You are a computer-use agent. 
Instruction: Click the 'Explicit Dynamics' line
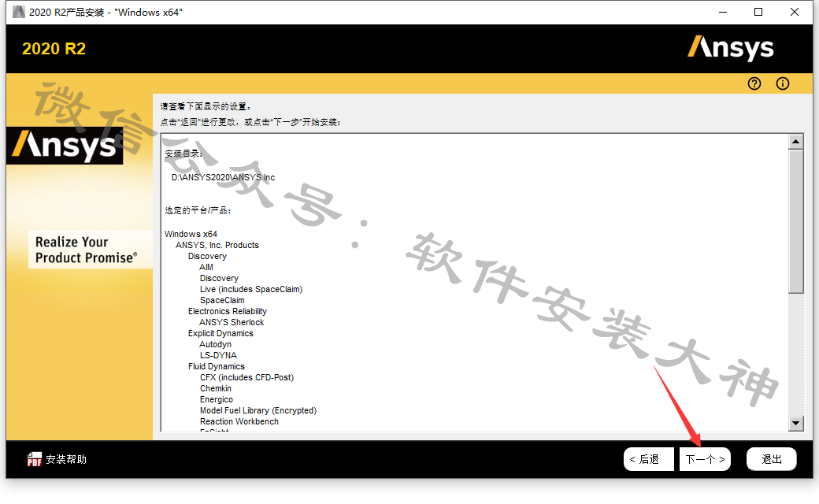tap(220, 333)
